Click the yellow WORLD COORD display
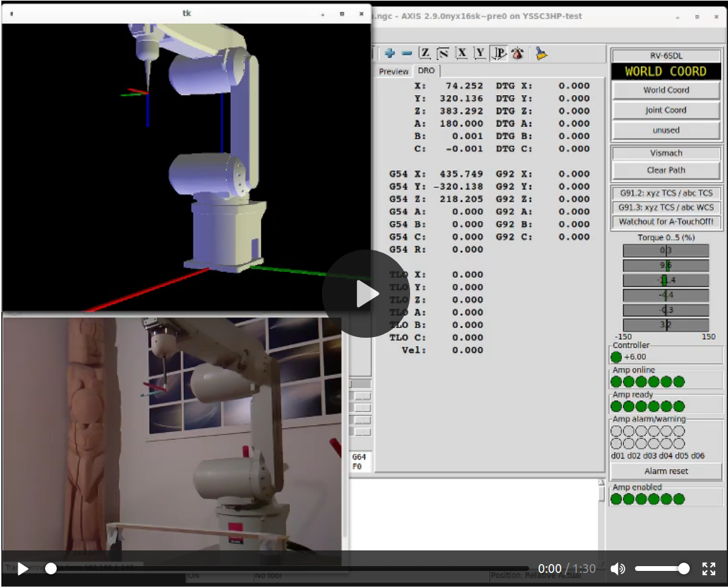This screenshot has width=728, height=588. point(666,72)
